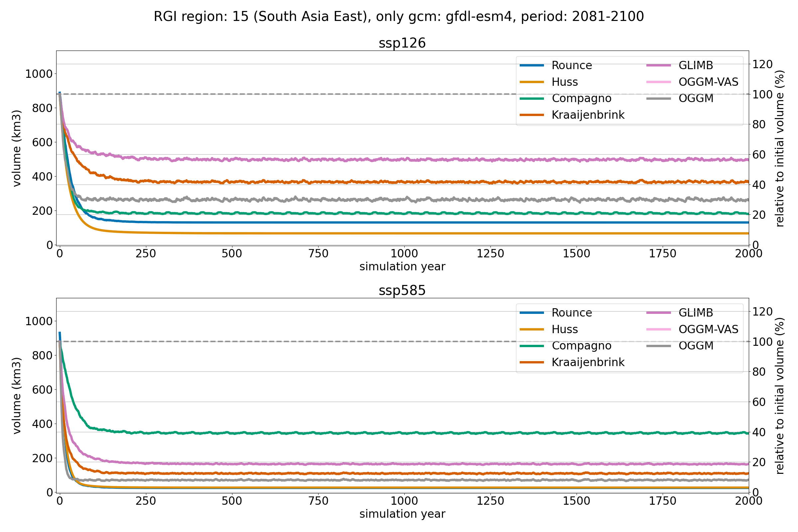Click the simulation year label under ssp126 plot
This screenshot has height=532, width=798.
click(x=402, y=266)
